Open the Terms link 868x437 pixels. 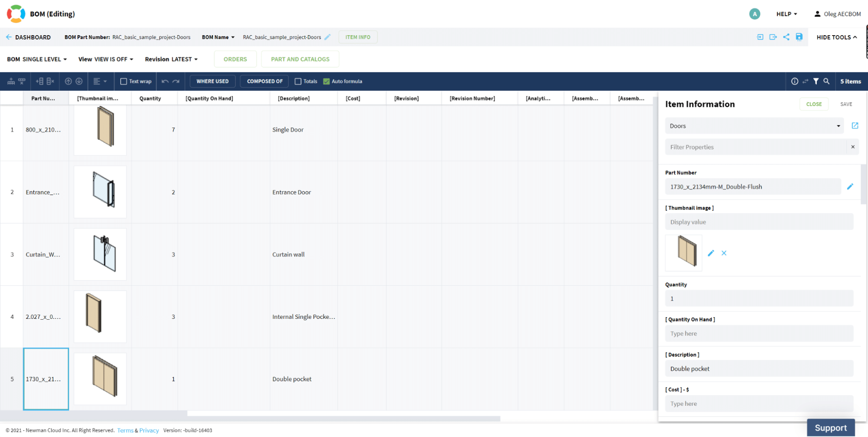tap(125, 430)
